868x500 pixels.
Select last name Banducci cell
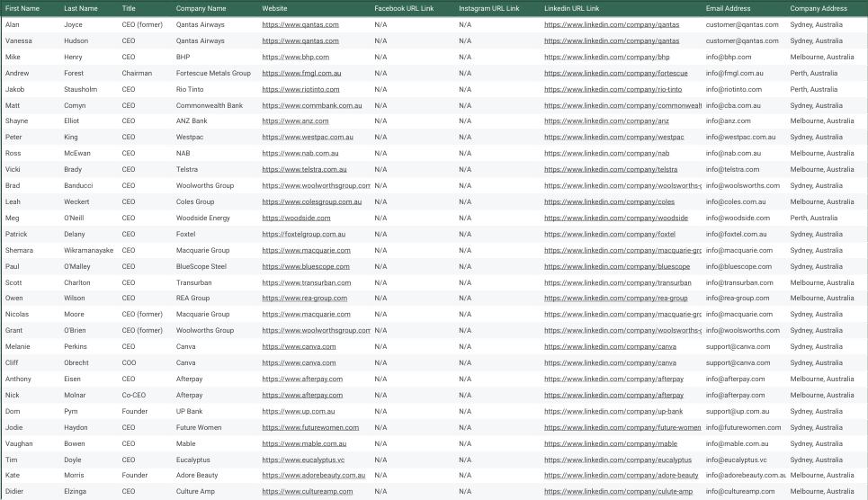coord(78,185)
